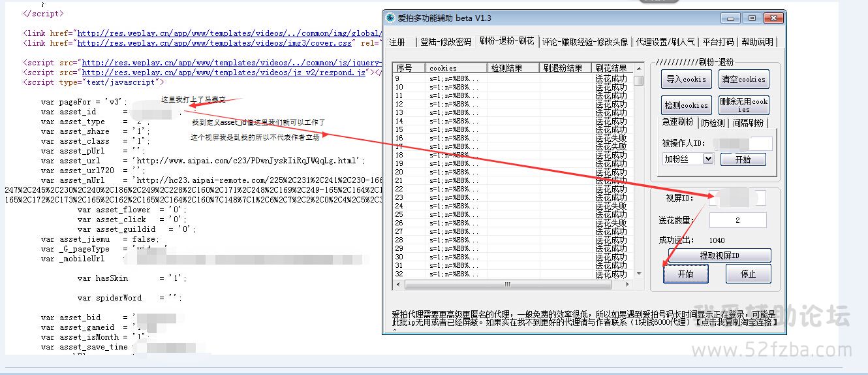Click the 导入cookis button

[x=685, y=80]
